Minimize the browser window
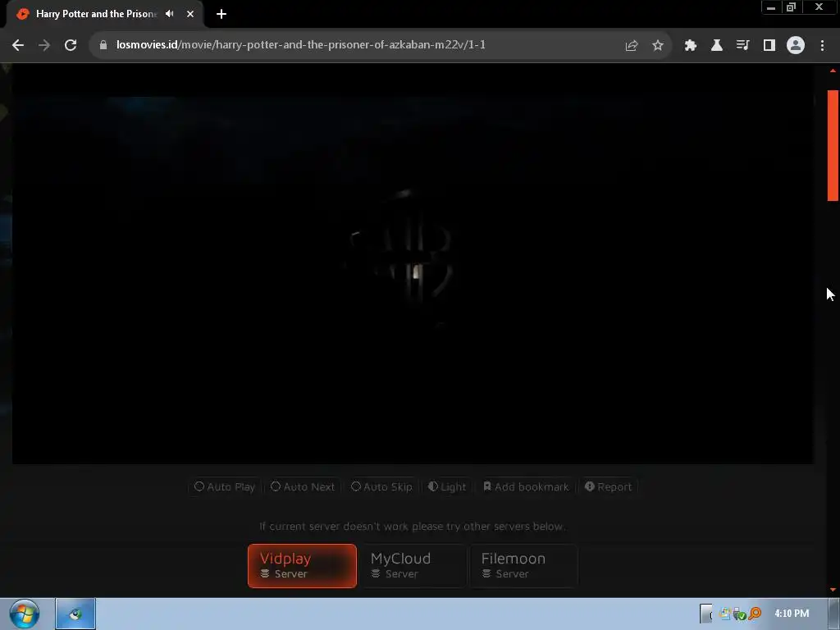Screen dimensions: 840x630 pyautogui.click(x=771, y=7)
